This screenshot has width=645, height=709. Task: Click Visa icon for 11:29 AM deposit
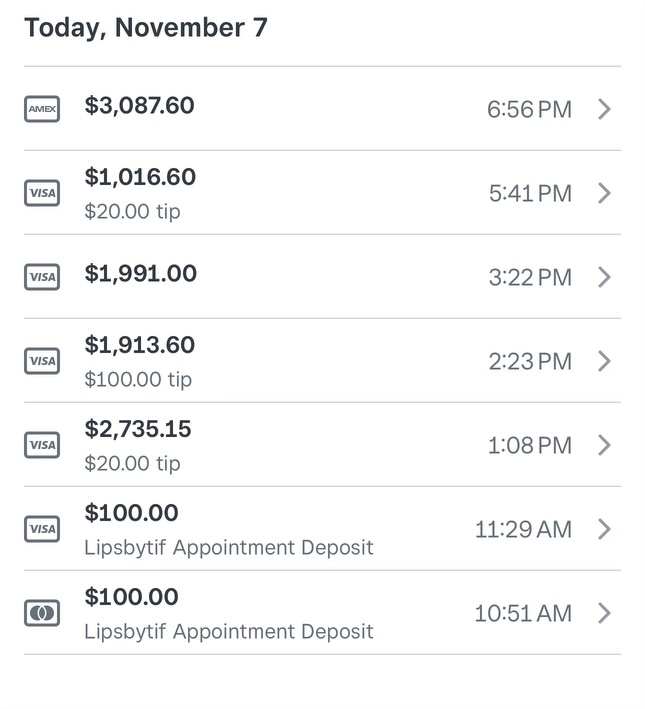[x=42, y=529]
